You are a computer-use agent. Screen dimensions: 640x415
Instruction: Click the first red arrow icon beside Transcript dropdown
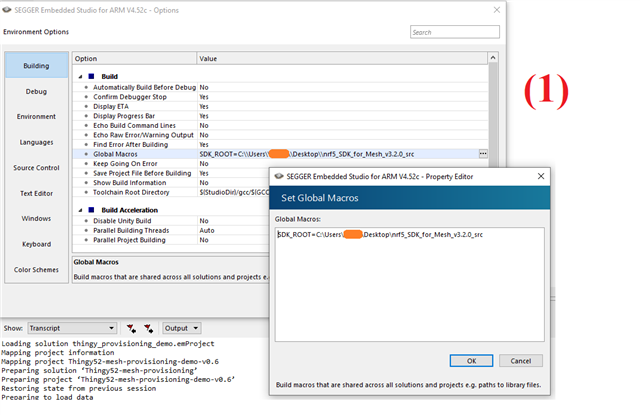tap(131, 328)
